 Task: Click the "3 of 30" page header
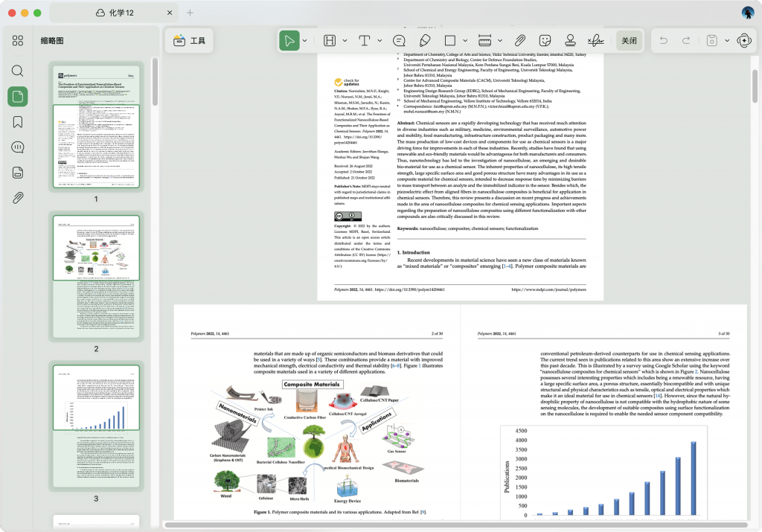click(723, 334)
